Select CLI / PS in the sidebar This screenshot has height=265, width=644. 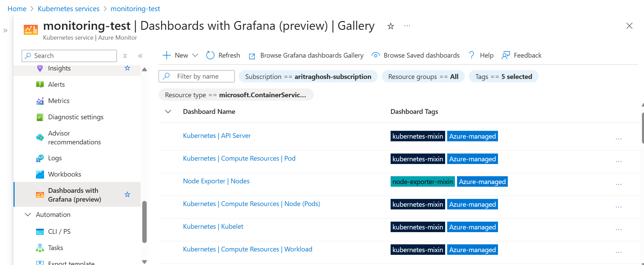coord(59,231)
